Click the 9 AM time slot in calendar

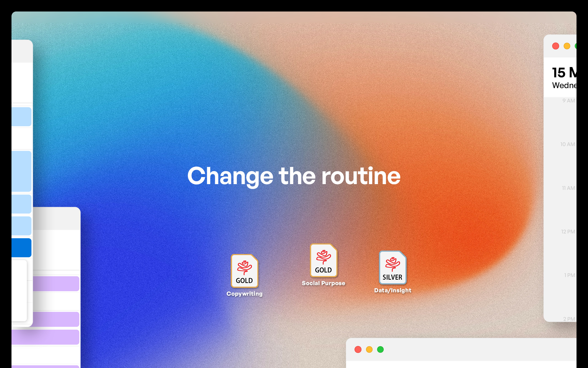[x=569, y=101]
